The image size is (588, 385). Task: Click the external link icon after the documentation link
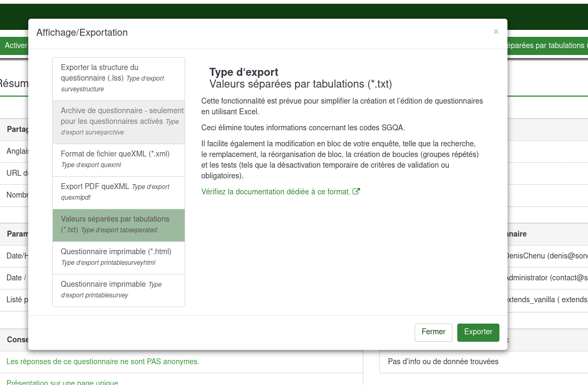[356, 192]
